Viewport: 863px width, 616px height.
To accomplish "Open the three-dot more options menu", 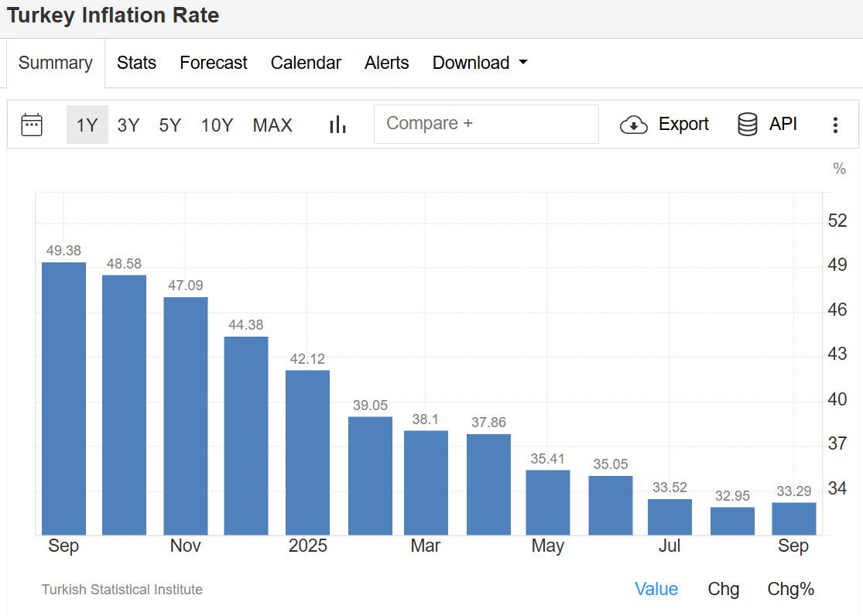I will click(x=835, y=125).
